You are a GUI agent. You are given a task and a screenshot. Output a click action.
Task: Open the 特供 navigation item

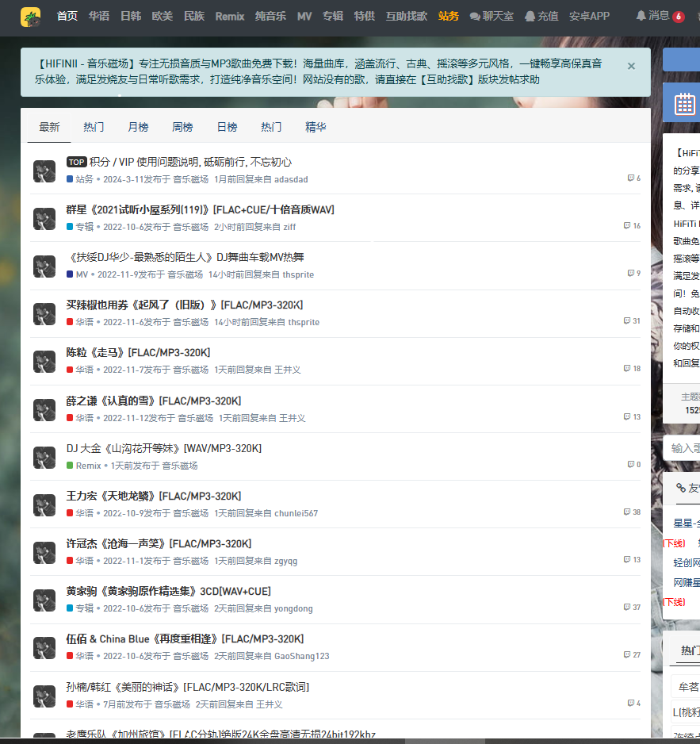364,16
